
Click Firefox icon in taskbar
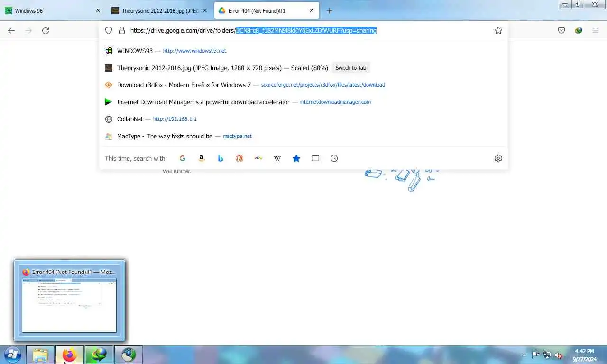click(70, 355)
